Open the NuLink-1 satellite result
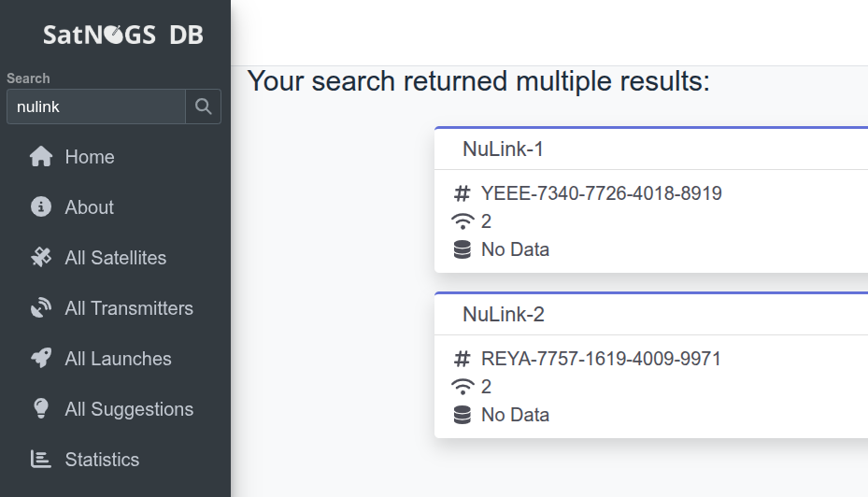Image resolution: width=868 pixels, height=497 pixels. [x=503, y=149]
